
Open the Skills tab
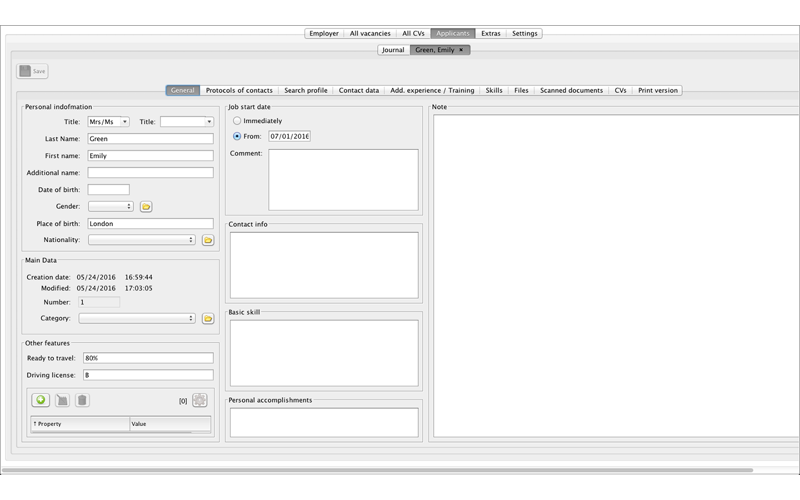point(494,90)
